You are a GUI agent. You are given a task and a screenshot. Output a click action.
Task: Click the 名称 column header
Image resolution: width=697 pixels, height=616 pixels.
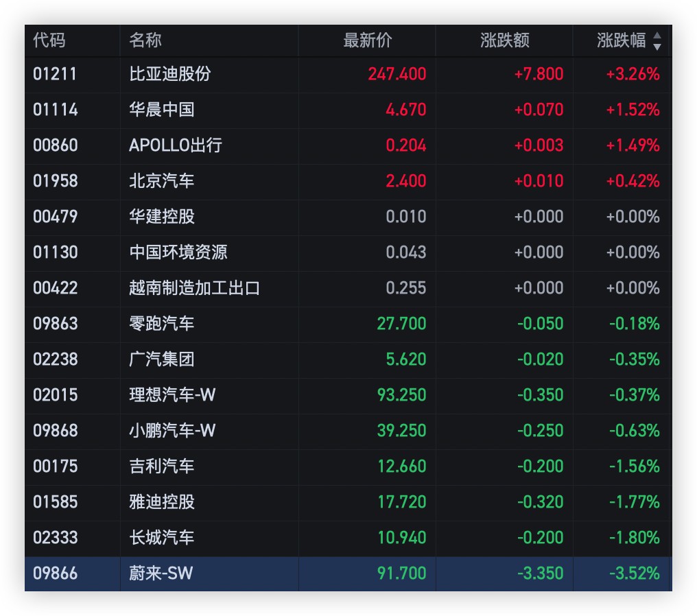[145, 41]
